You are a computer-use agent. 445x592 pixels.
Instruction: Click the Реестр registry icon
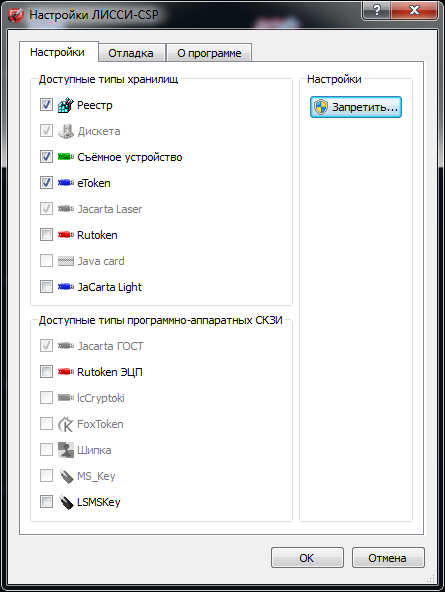[x=66, y=105]
